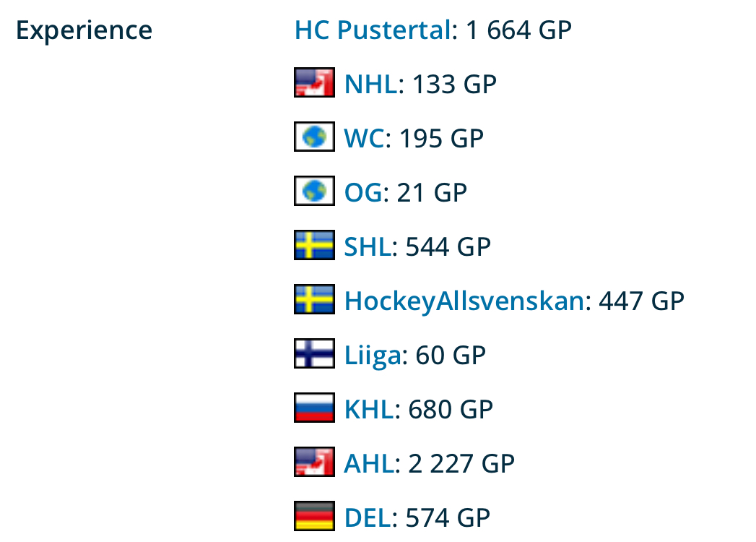Click the USA-Canada flag beside AHL
The image size is (756, 542).
pyautogui.click(x=314, y=462)
